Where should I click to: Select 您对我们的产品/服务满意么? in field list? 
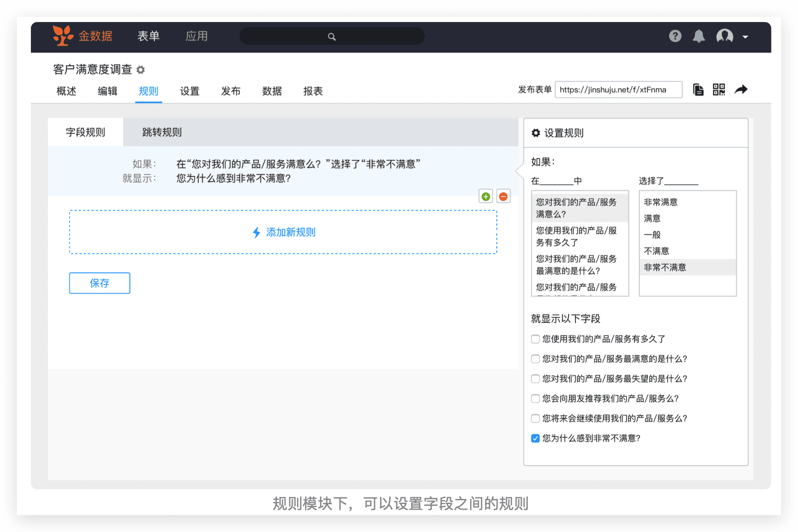(x=580, y=208)
